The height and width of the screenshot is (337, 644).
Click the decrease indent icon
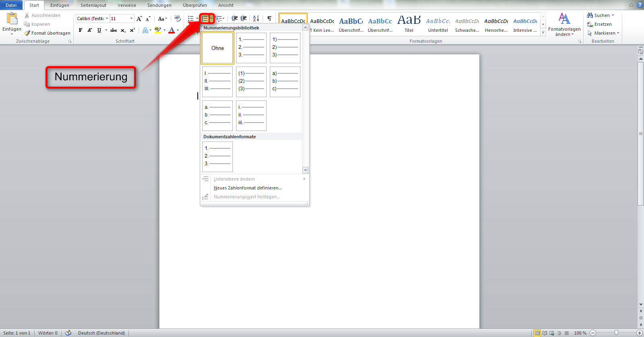tap(235, 19)
